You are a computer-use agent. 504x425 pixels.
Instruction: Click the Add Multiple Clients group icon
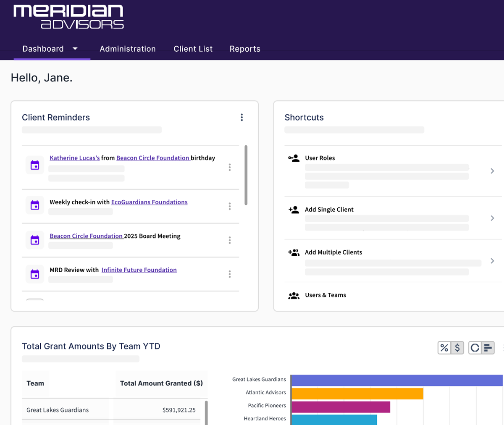[294, 252]
